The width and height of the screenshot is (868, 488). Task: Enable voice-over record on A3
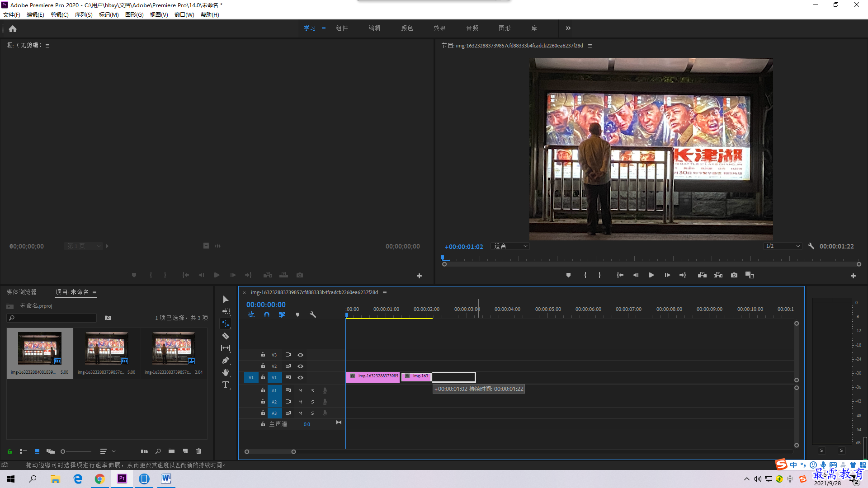coord(325,413)
